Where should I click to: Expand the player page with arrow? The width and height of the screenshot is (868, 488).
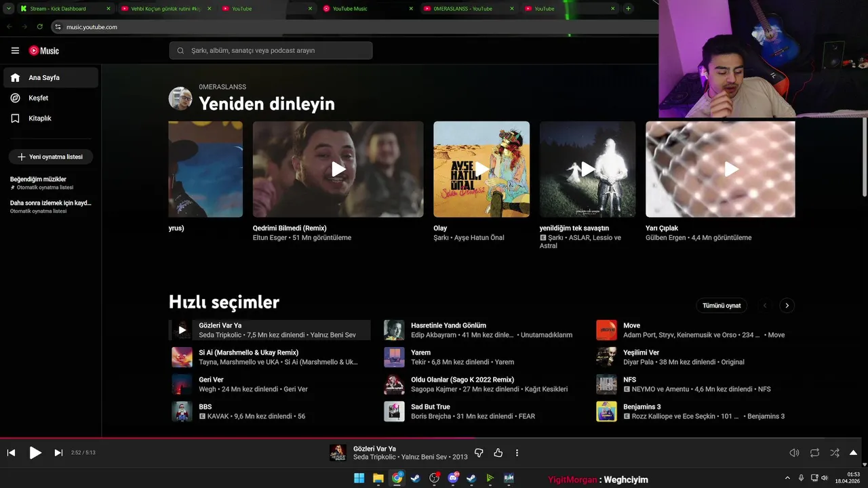[x=853, y=453]
